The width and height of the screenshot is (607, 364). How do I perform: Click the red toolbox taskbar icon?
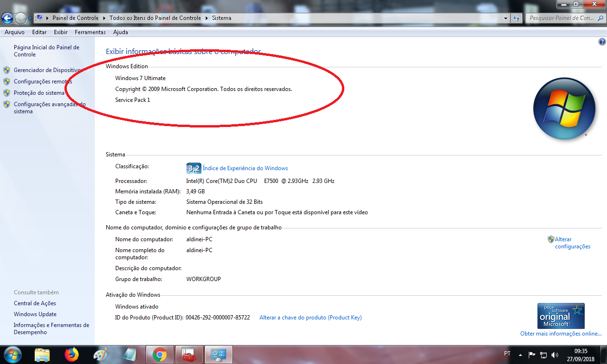(189, 355)
